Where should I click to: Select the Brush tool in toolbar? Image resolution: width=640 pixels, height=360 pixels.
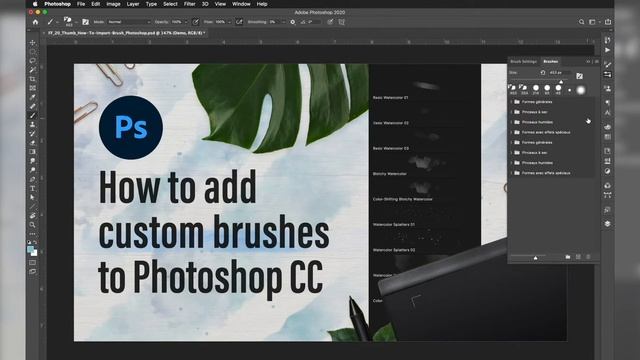(x=32, y=115)
